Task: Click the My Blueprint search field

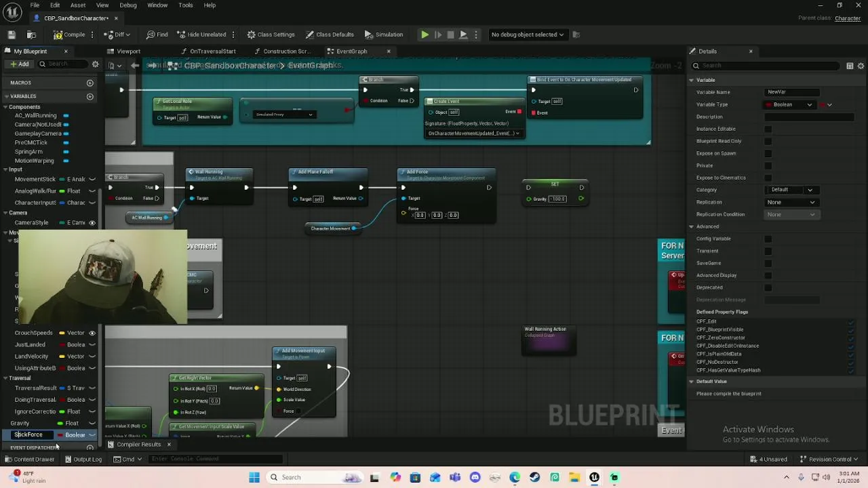Action: [x=62, y=64]
